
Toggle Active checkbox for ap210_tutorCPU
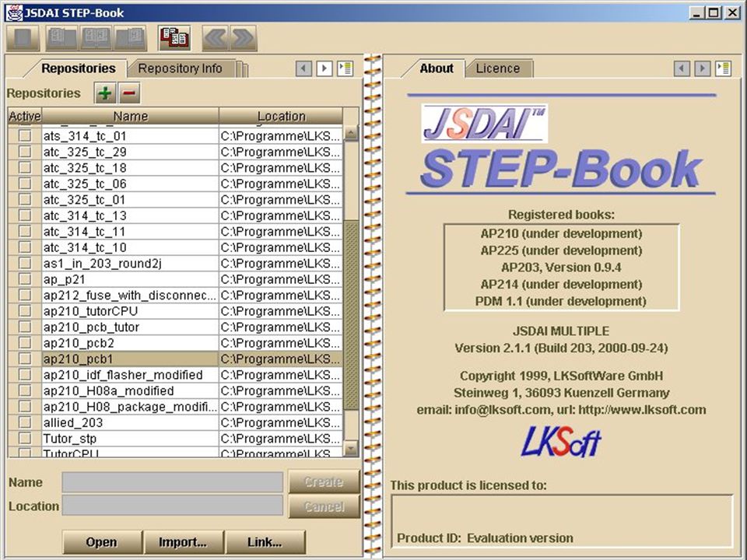click(25, 311)
